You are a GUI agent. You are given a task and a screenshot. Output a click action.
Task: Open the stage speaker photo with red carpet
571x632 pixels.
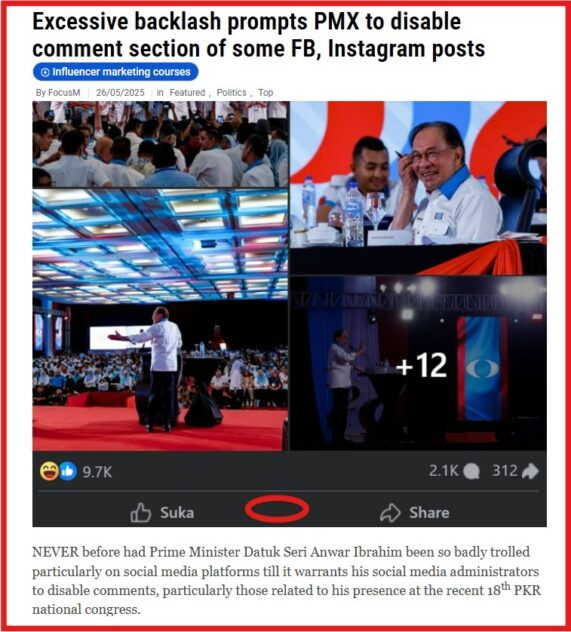point(160,320)
